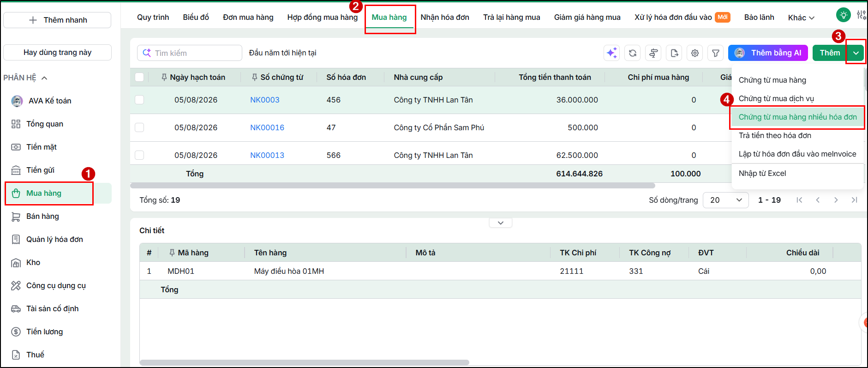The width and height of the screenshot is (868, 368).
Task: Expand the Thêm button dropdown arrow
Action: point(856,53)
